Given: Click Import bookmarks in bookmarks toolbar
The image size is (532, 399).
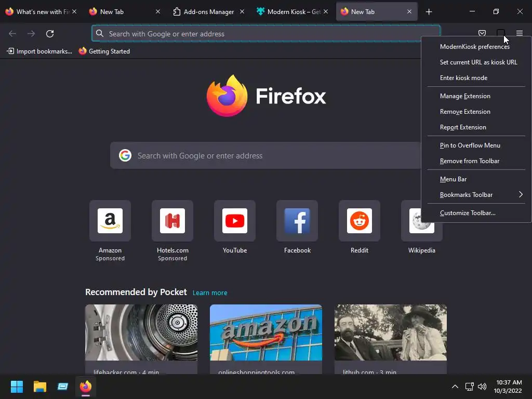Looking at the screenshot, I should (39, 51).
